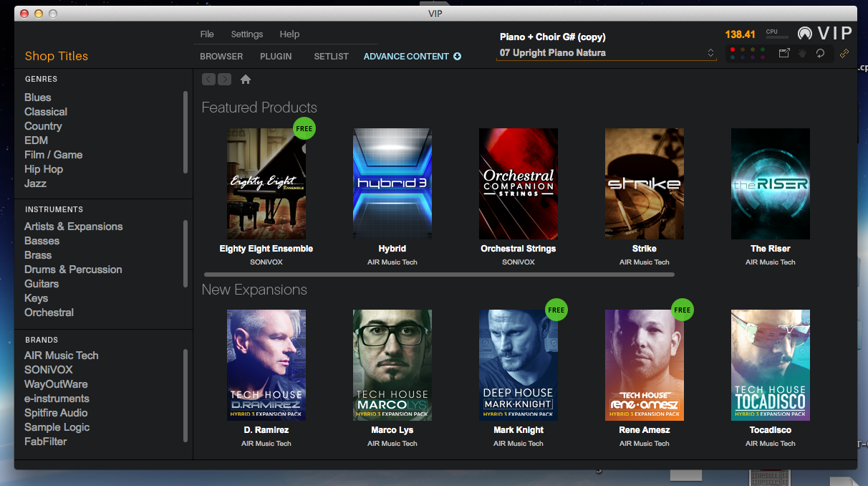
Task: Select the green color dot
Action: [x=763, y=49]
